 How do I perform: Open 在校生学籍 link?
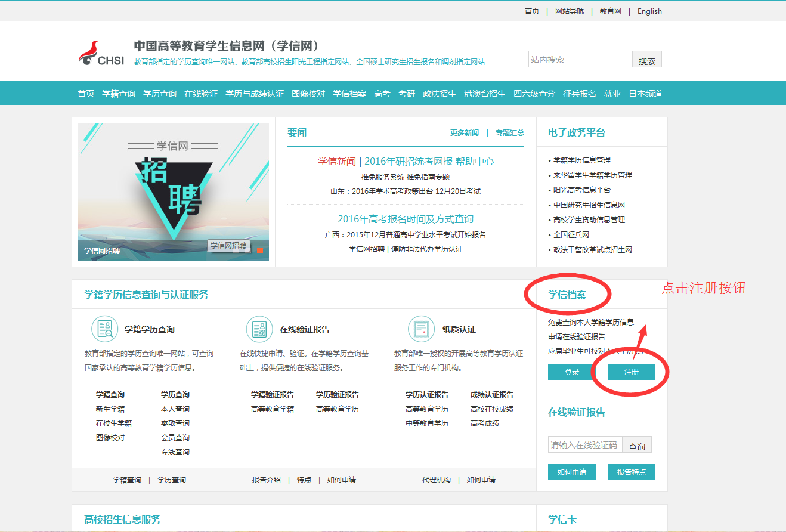pyautogui.click(x=114, y=423)
